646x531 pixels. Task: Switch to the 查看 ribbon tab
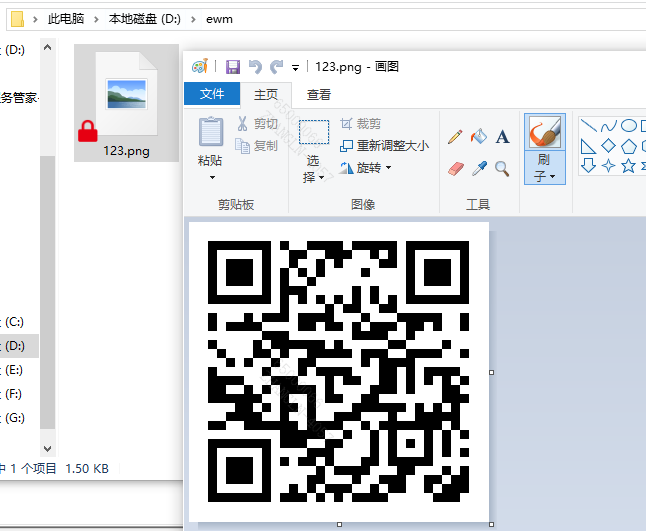point(319,94)
